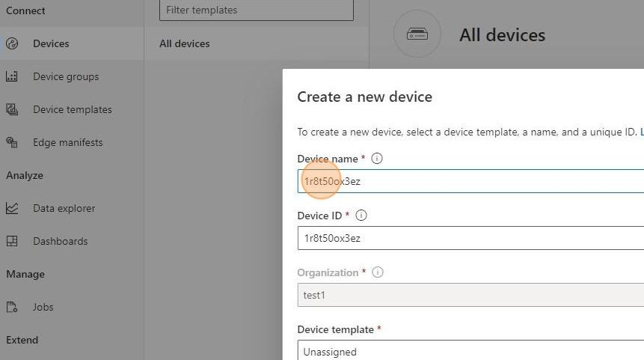Click the Data explorer graph icon

pos(12,208)
